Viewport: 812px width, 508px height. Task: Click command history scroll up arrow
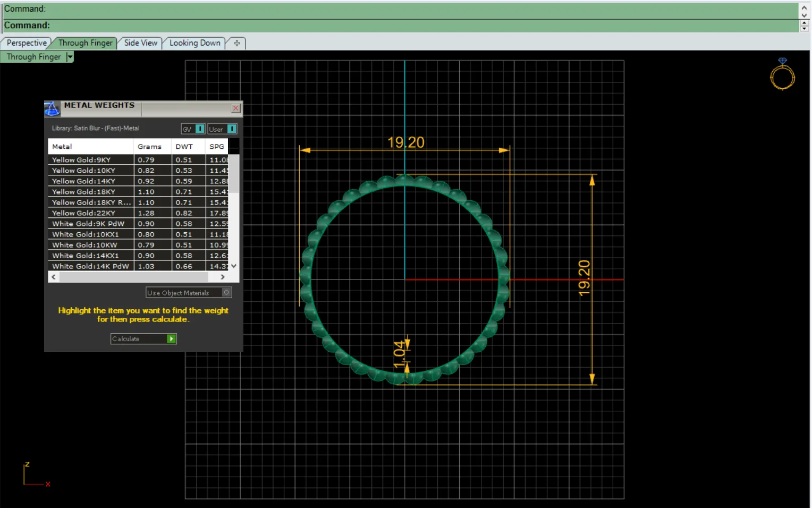(x=804, y=9)
